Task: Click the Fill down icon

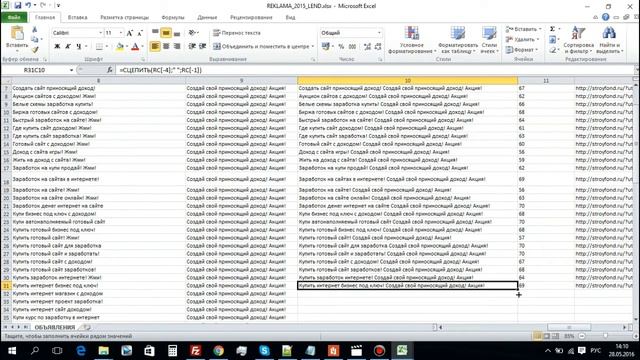Action: point(552,40)
